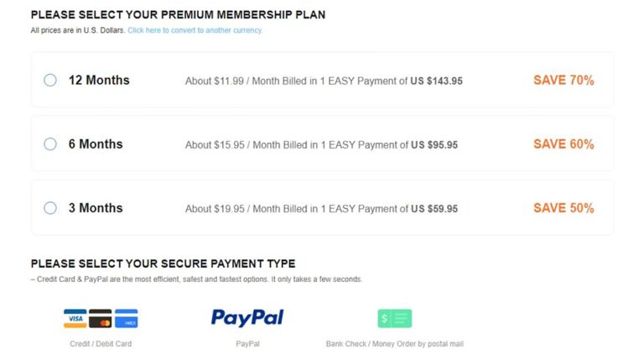Select the 12 Months plan radio button

click(50, 81)
